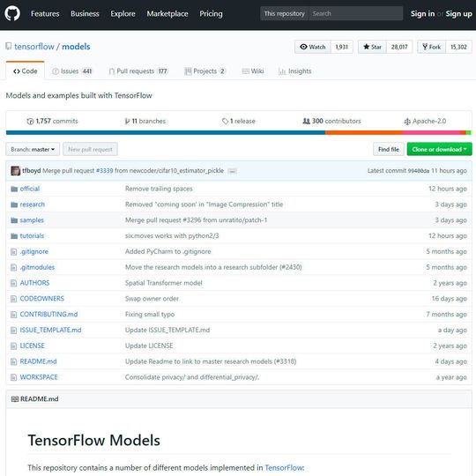Click the file icon for AUTHORS

point(13,283)
